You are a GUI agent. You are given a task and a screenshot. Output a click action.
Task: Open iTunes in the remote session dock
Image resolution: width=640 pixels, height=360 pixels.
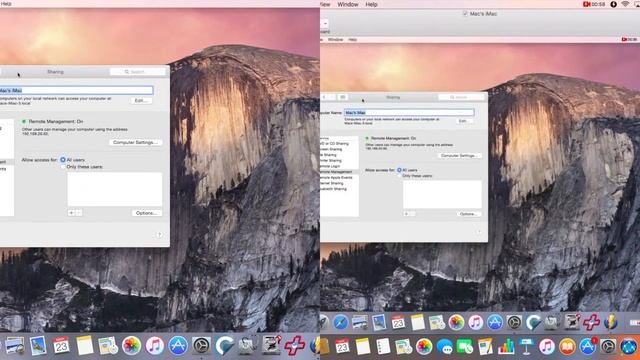pyautogui.click(x=475, y=322)
